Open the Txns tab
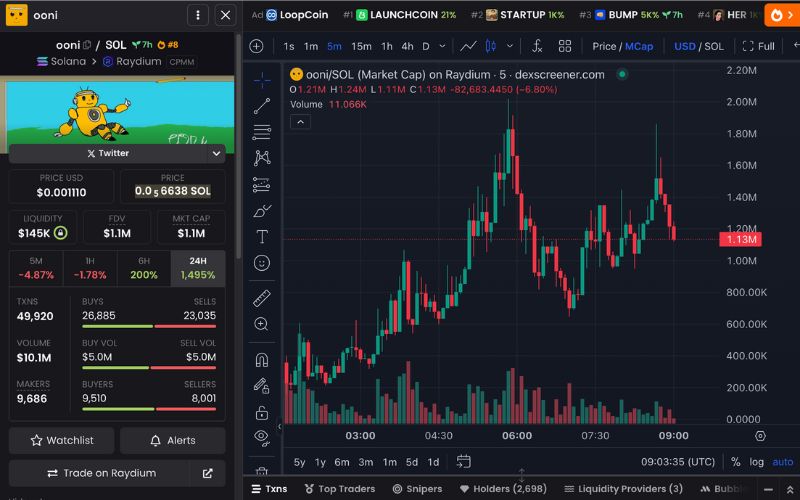 [269, 489]
